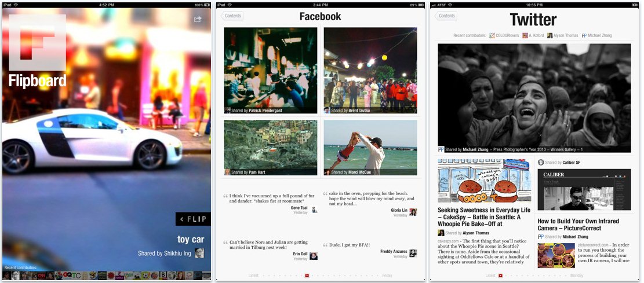Image resolution: width=644 pixels, height=283 pixels.
Task: Open the Flipboard logo on the cover
Action: [37, 52]
